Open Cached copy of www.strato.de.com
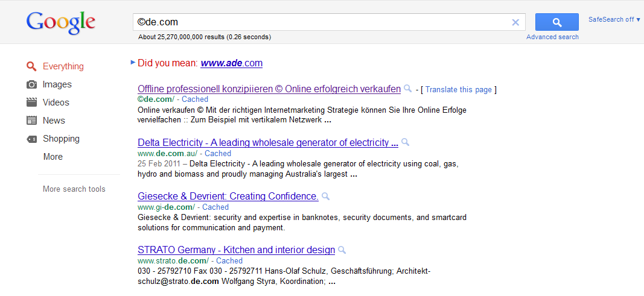Screen dimensions: 644x296 point(229,261)
